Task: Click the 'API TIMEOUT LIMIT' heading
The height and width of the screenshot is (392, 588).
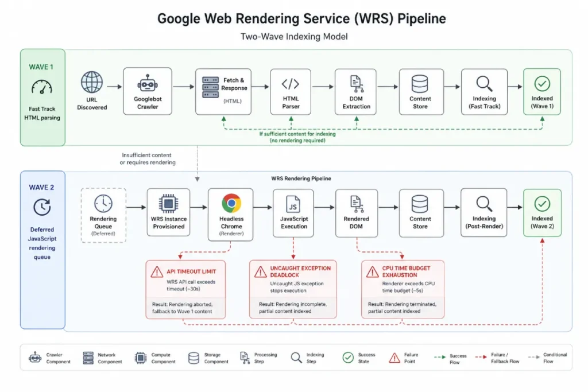Action: tap(191, 271)
